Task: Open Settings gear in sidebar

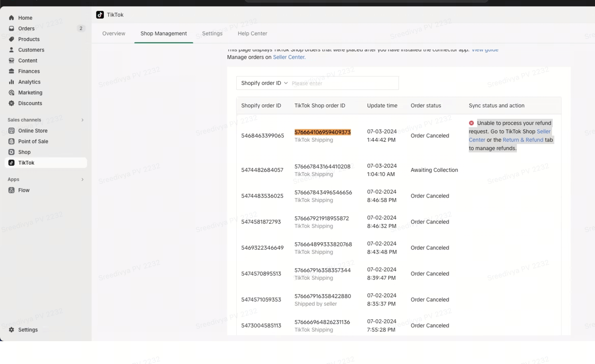Action: [x=11, y=330]
